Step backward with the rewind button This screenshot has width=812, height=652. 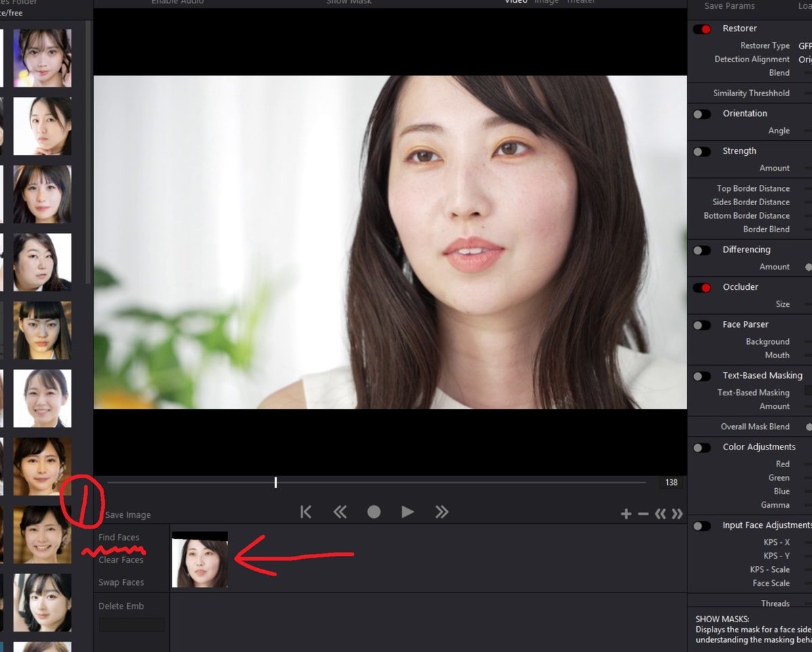340,513
